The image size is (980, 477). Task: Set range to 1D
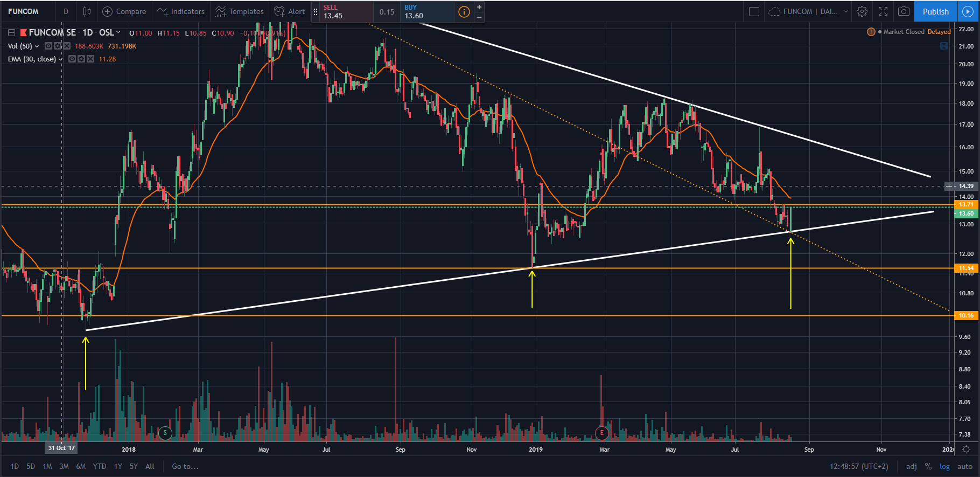click(x=15, y=466)
